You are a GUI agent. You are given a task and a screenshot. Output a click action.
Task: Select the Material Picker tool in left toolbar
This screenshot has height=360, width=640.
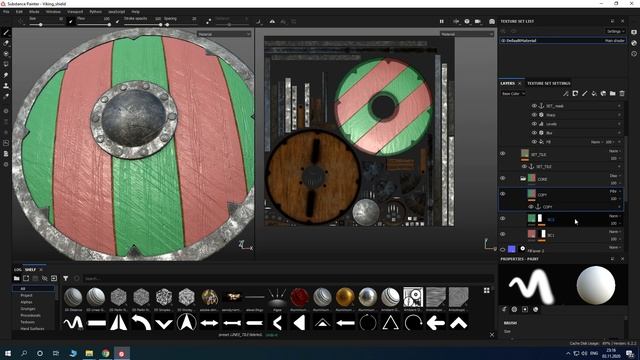pos(6,96)
